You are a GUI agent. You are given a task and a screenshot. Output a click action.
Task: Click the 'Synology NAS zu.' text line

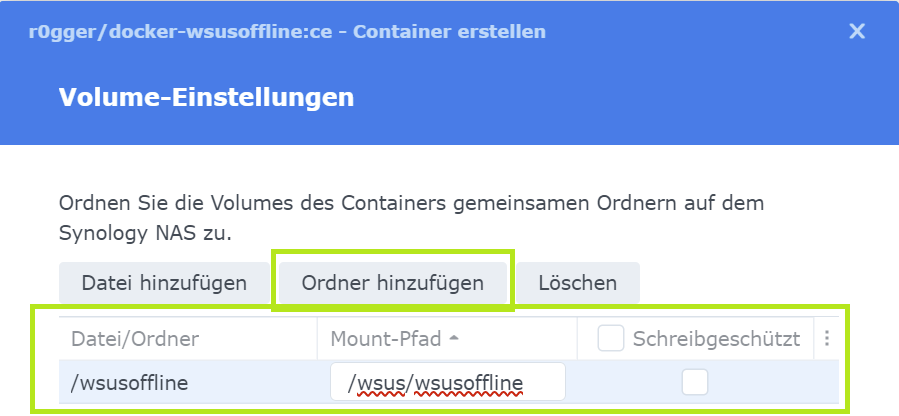pyautogui.click(x=145, y=232)
